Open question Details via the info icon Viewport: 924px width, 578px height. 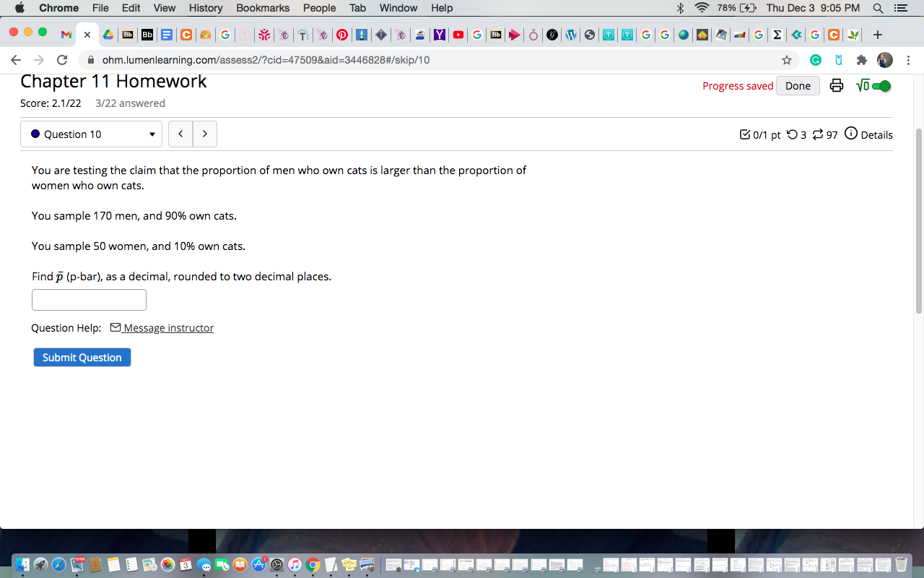click(x=852, y=134)
